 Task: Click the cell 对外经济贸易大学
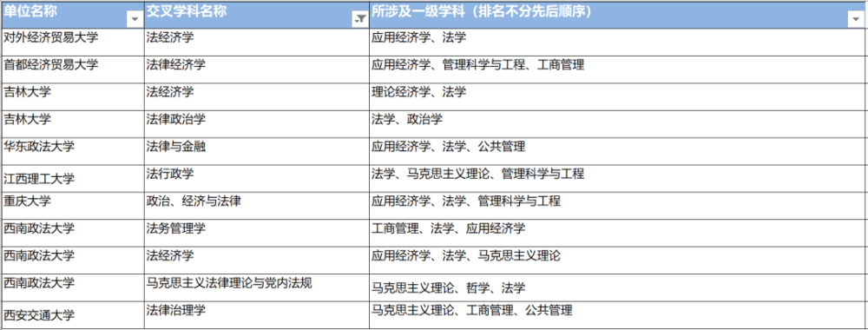(72, 42)
